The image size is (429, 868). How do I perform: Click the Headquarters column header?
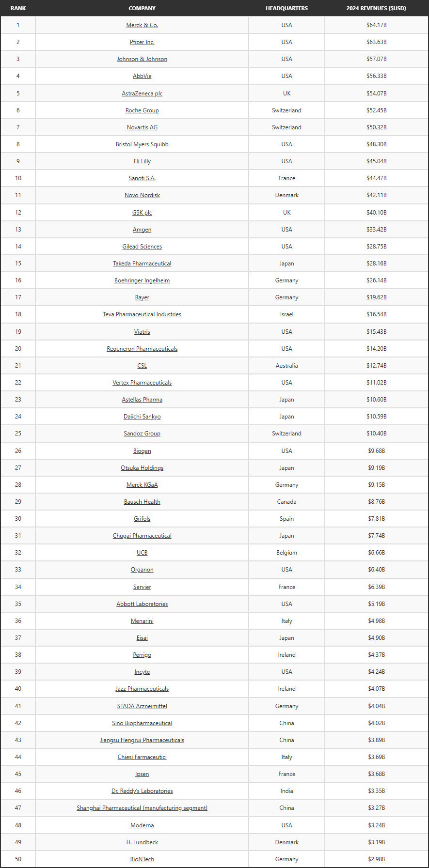pyautogui.click(x=286, y=8)
